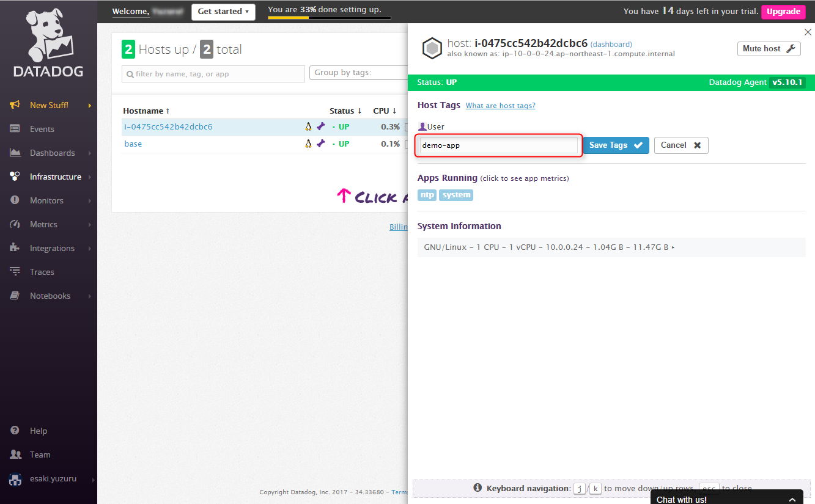Open the base host in the list
Screen dimensions: 815x504
(x=133, y=144)
